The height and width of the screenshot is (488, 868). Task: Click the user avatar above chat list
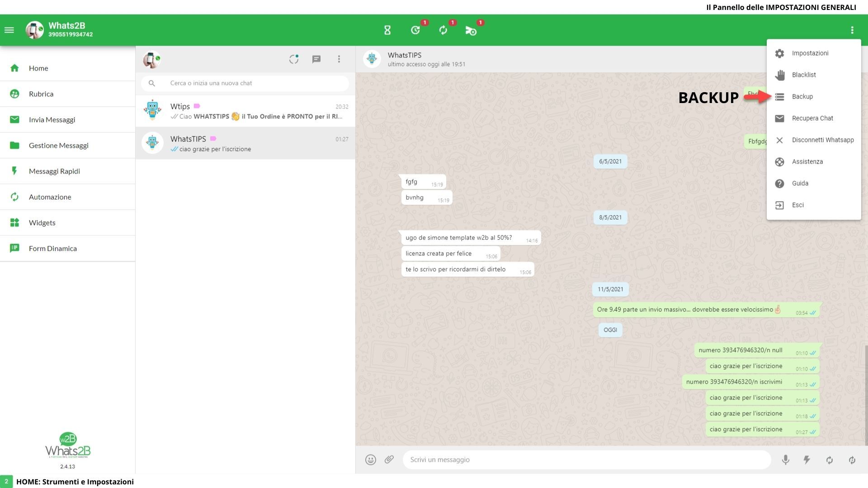(151, 60)
